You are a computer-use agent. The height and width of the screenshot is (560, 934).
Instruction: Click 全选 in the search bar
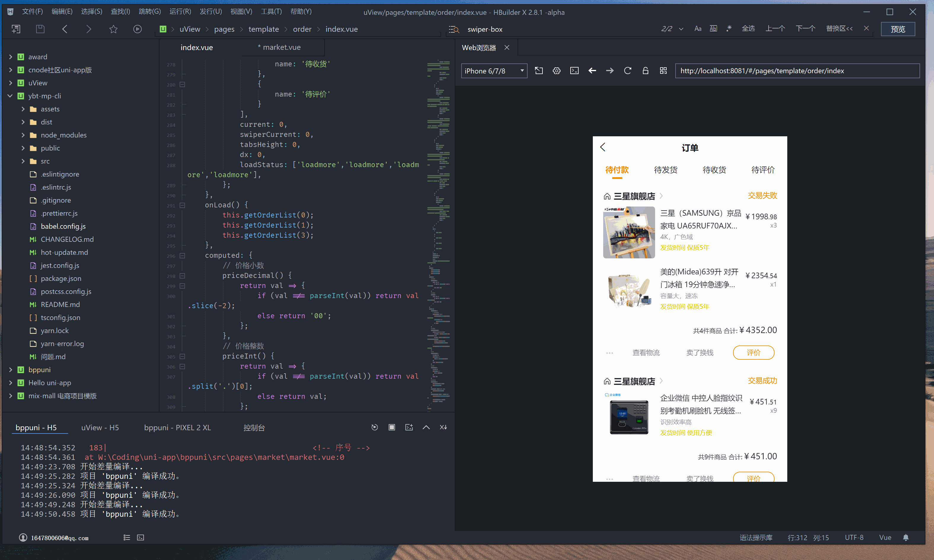click(x=748, y=29)
